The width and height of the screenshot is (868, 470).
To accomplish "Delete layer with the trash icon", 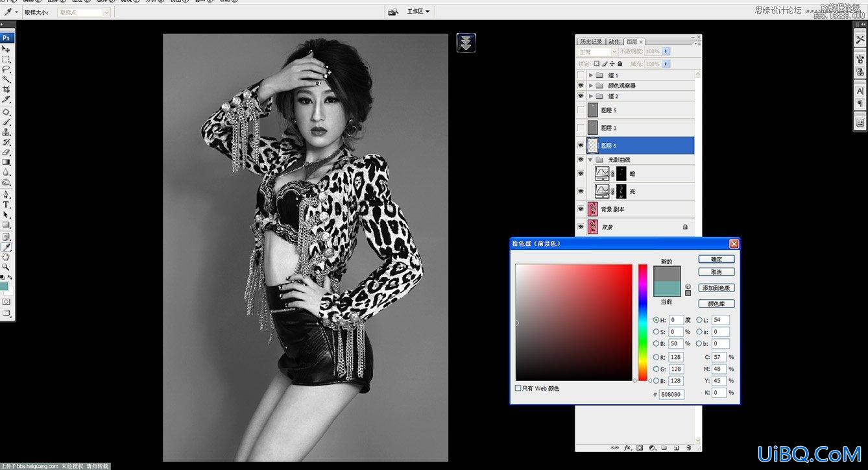I will (x=688, y=448).
